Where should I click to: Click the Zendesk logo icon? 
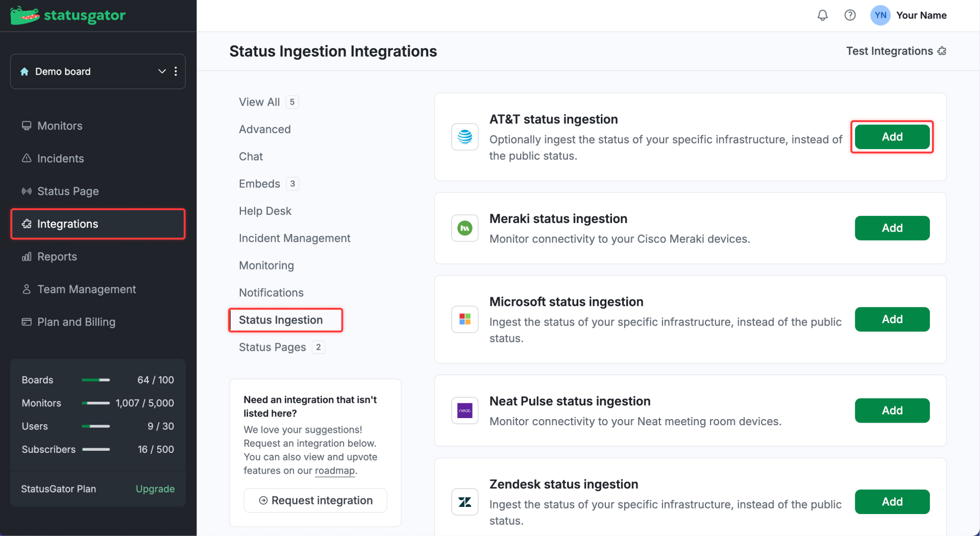[x=464, y=502]
